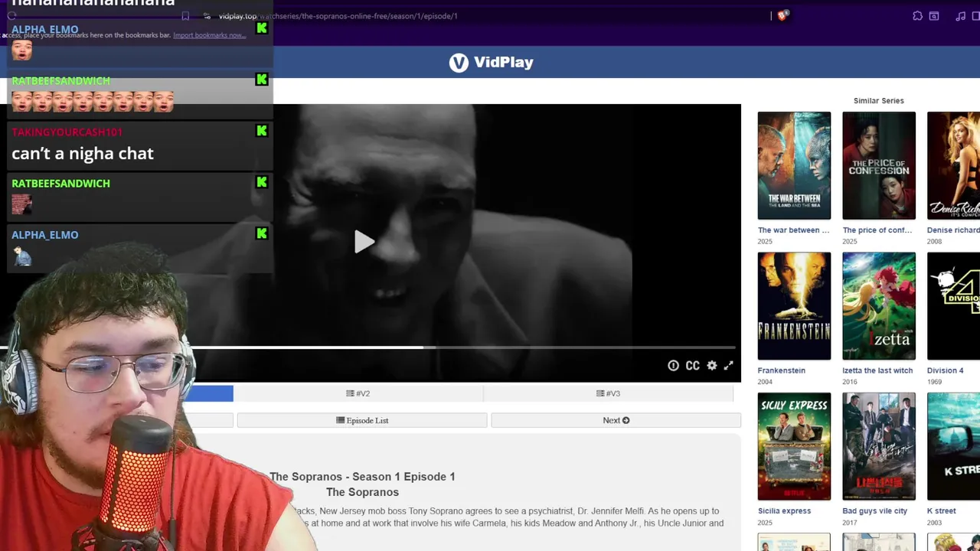Click 'The war between ...' title link
Screen dimensions: 980x551
793,230
